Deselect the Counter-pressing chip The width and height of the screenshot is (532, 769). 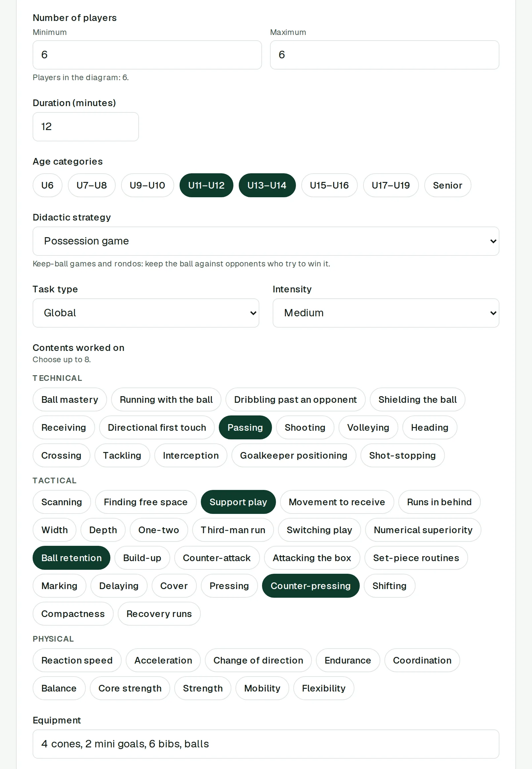[x=311, y=586]
